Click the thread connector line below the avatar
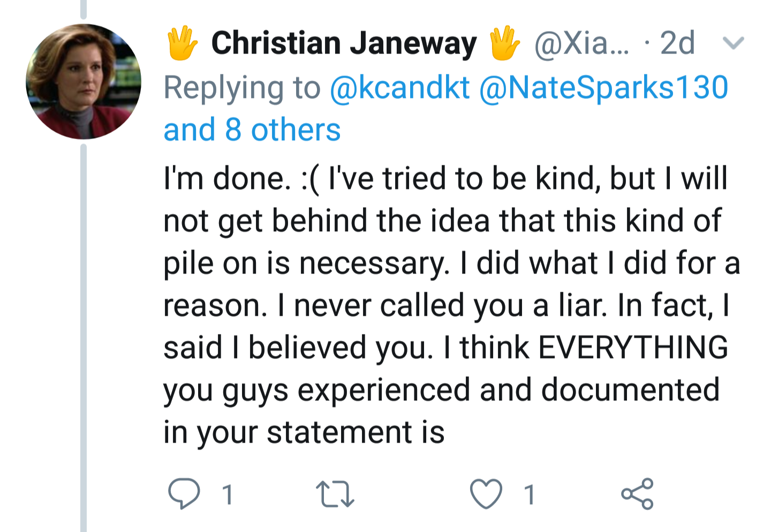Viewport: 771px width, 532px height. pos(84,332)
